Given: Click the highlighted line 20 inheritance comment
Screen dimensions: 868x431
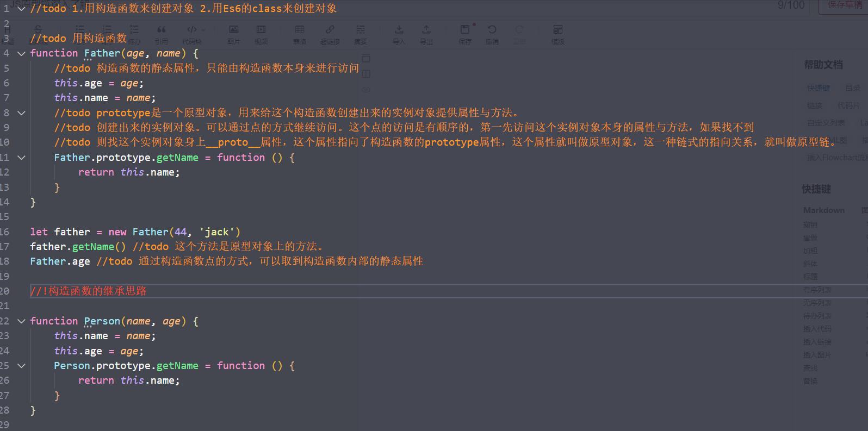Looking at the screenshot, I should click(x=89, y=291).
